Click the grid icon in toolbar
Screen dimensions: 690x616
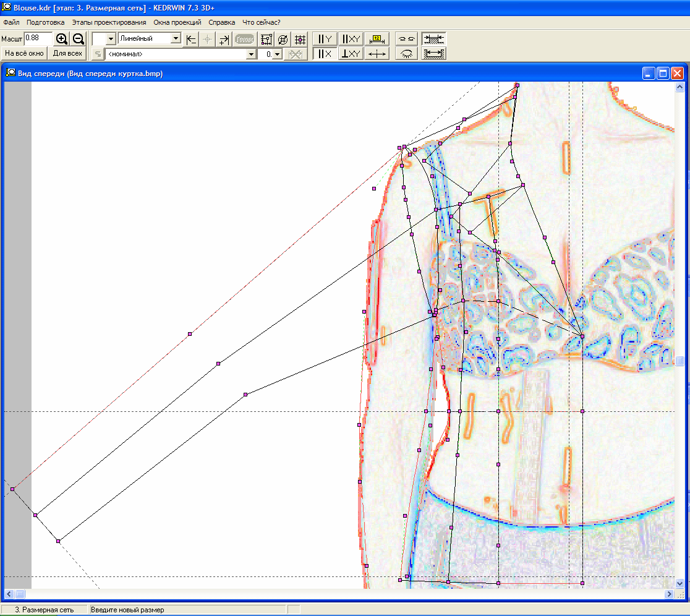(300, 39)
